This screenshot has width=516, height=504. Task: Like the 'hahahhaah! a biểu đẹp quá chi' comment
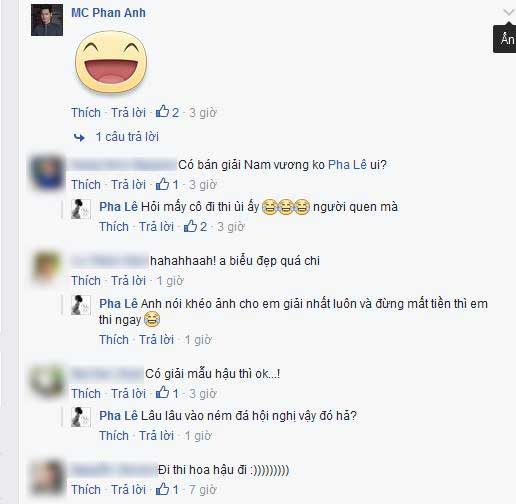coord(86,281)
